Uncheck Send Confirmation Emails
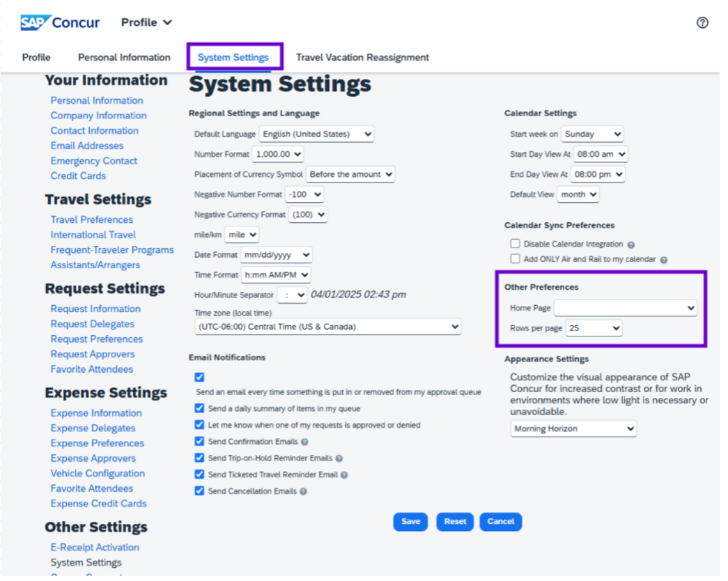 [200, 441]
